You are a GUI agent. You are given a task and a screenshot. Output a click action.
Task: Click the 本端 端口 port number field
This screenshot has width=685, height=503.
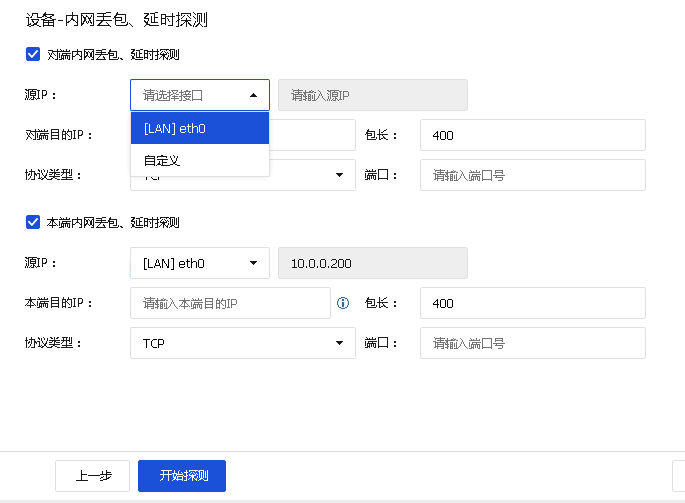click(532, 343)
